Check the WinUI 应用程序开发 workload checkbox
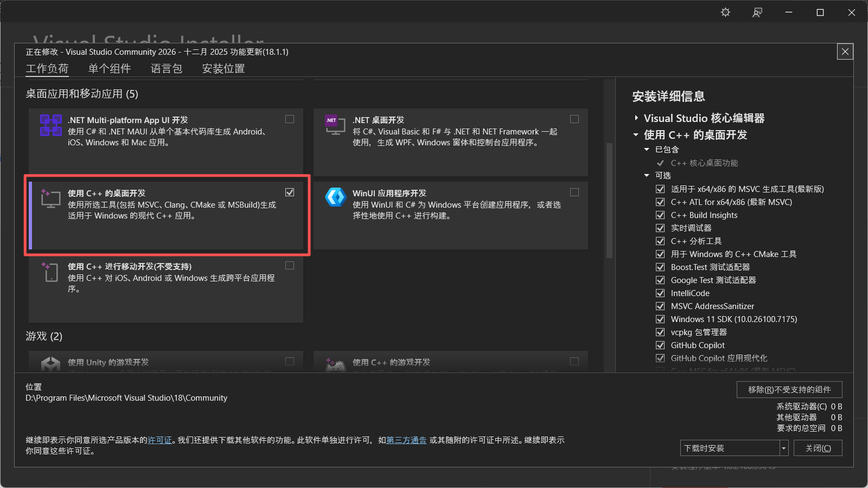 [x=575, y=192]
